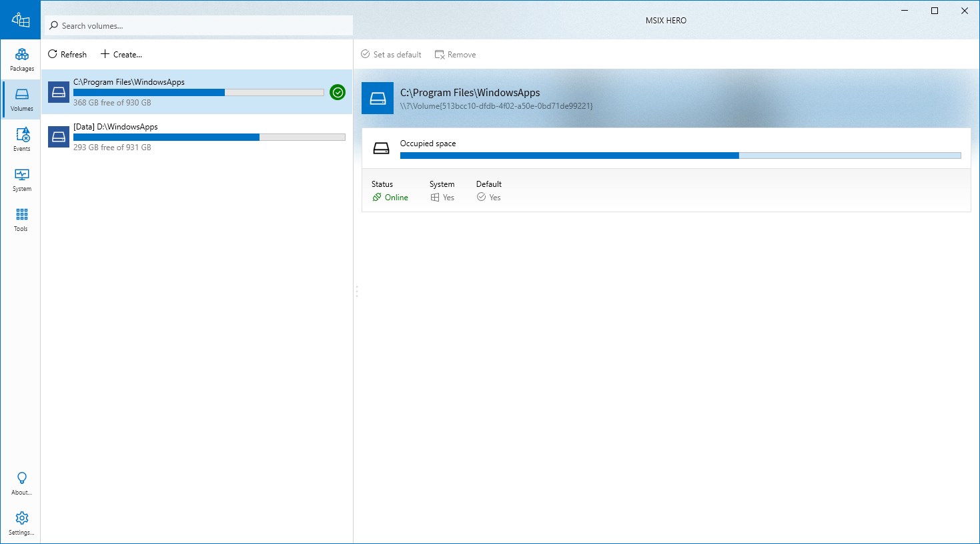Focus the Search volumes field
Screen dimensions: 980x544
pyautogui.click(x=199, y=25)
